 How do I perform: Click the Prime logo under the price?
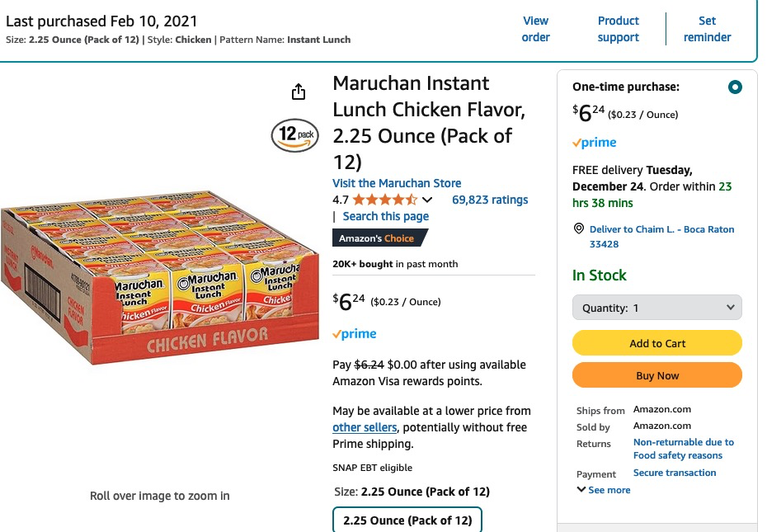click(355, 334)
